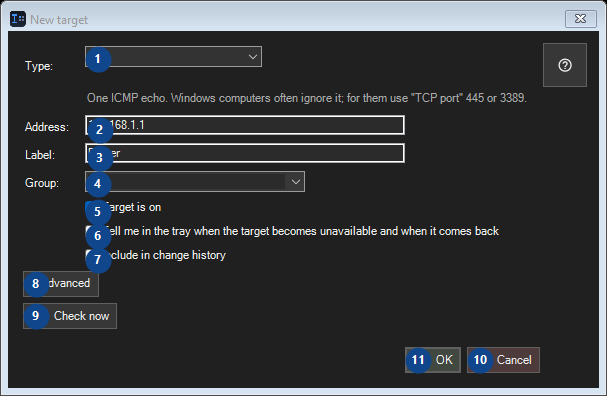Viewport: 607px width, 396px height.
Task: Confirm the dialog with OK
Action: (x=433, y=360)
